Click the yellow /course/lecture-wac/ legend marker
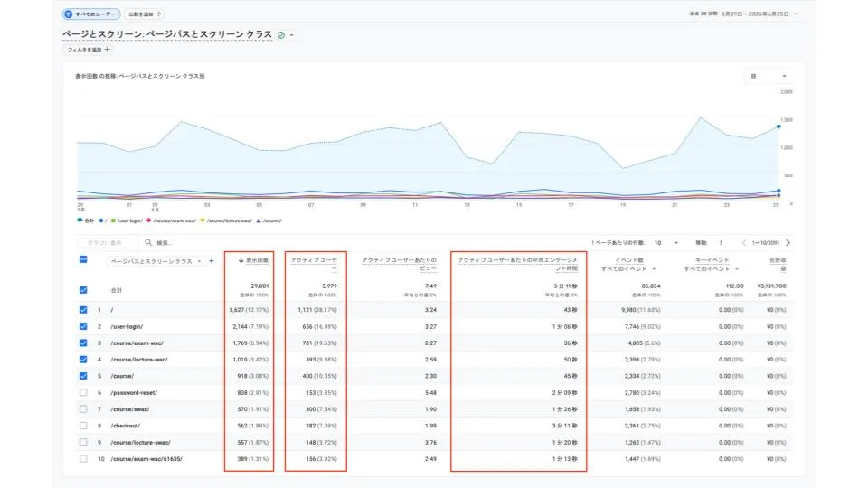This screenshot has width=868, height=488. pos(203,221)
